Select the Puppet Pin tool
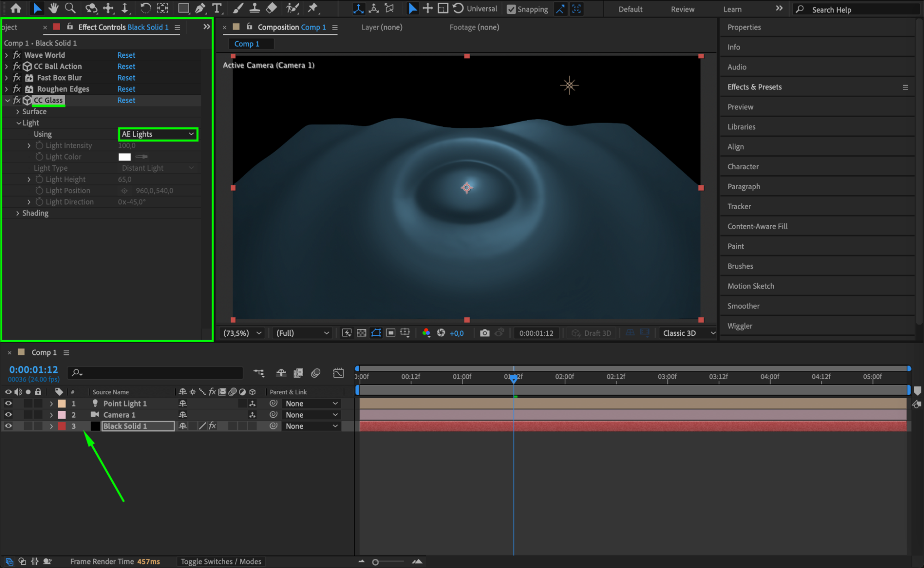 click(313, 8)
